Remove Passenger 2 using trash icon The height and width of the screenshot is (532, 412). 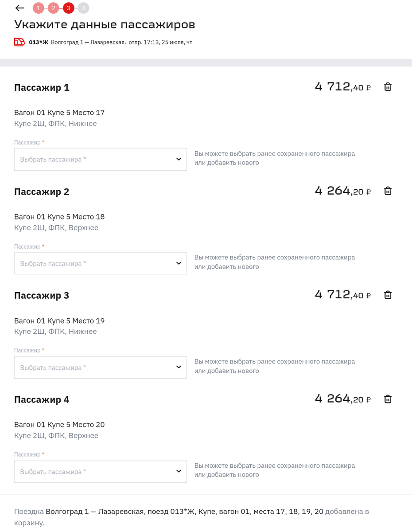point(388,191)
